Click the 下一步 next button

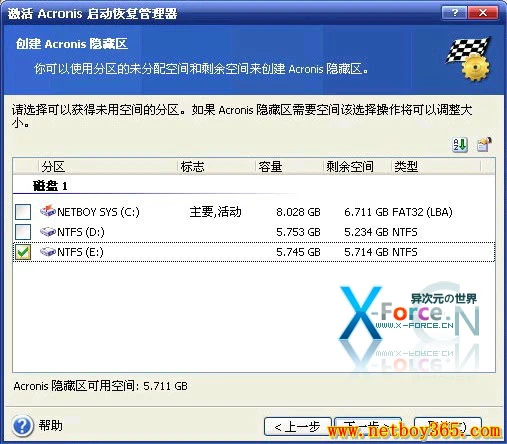368,427
